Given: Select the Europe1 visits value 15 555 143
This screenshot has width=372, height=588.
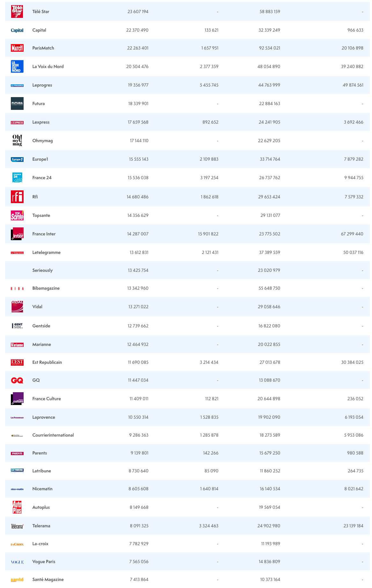Looking at the screenshot, I should [x=138, y=159].
